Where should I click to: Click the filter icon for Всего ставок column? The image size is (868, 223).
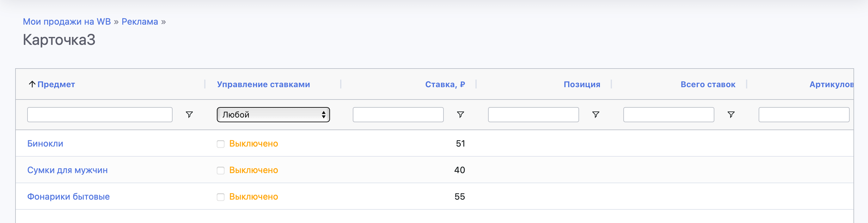coord(731,115)
